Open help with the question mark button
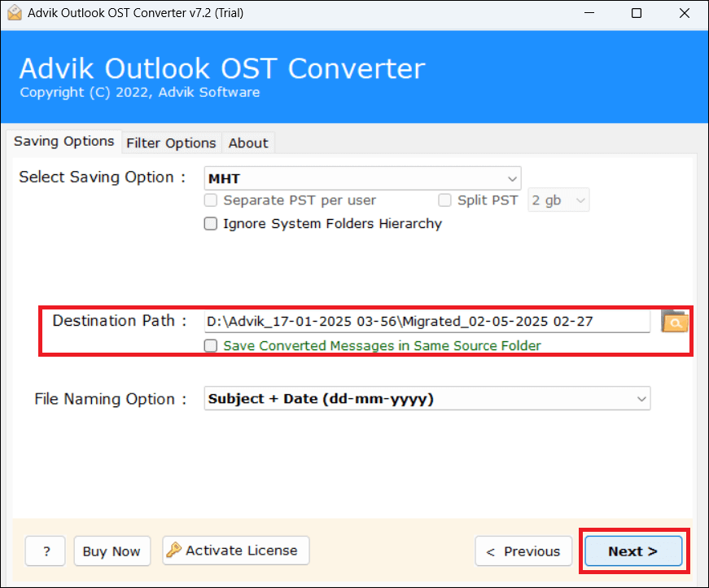This screenshot has width=709, height=588. point(46,551)
